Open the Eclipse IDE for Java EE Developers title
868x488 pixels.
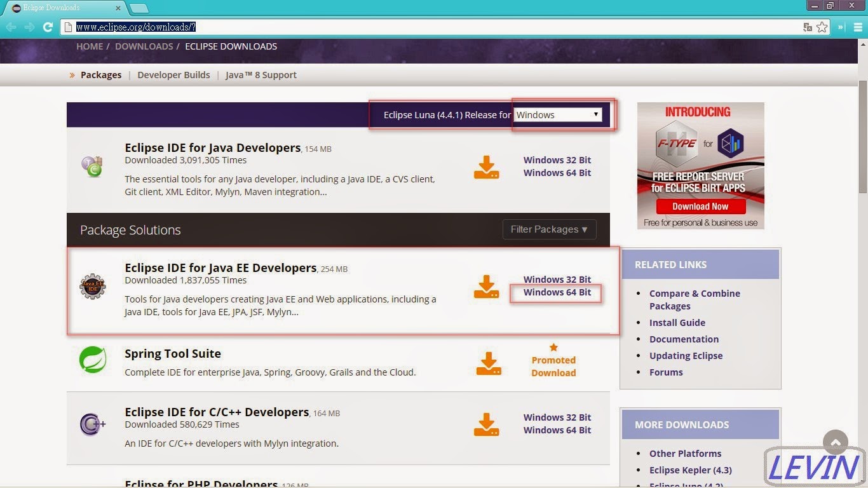pos(220,268)
